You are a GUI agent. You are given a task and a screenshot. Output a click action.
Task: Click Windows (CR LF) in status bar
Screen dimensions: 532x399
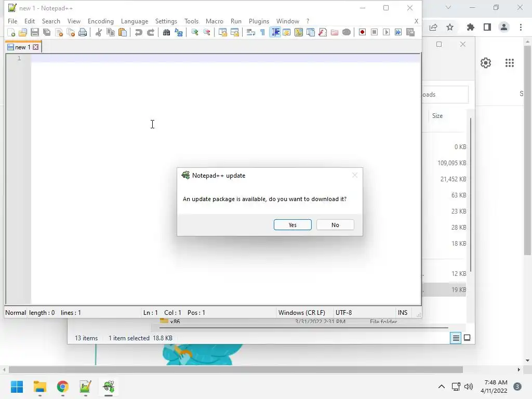click(x=302, y=312)
